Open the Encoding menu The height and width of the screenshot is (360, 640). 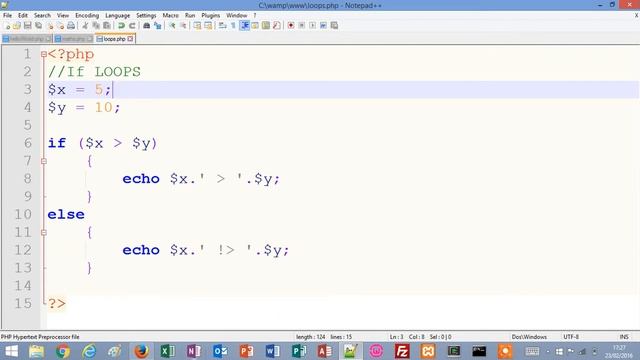[87, 16]
